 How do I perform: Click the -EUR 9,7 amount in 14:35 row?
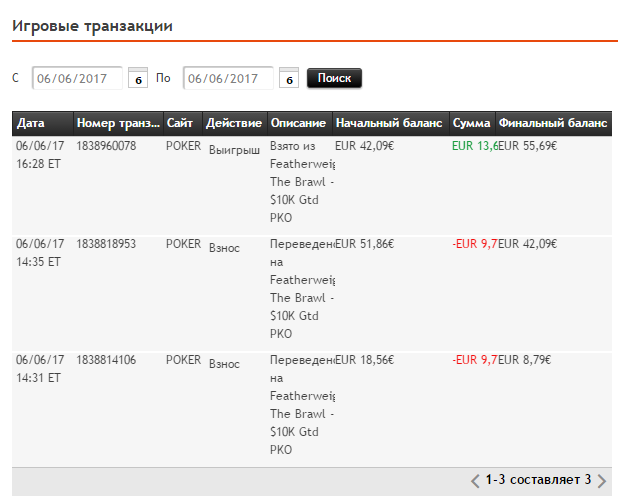tap(475, 244)
